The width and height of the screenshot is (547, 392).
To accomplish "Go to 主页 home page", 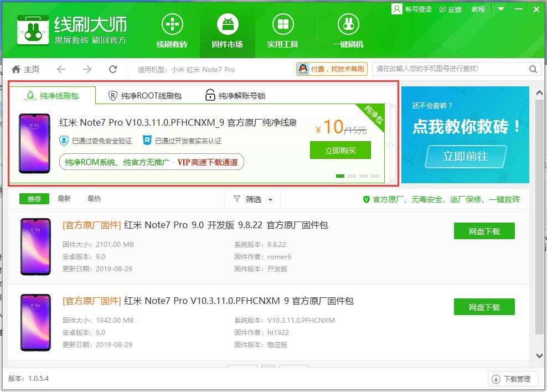I will point(25,69).
